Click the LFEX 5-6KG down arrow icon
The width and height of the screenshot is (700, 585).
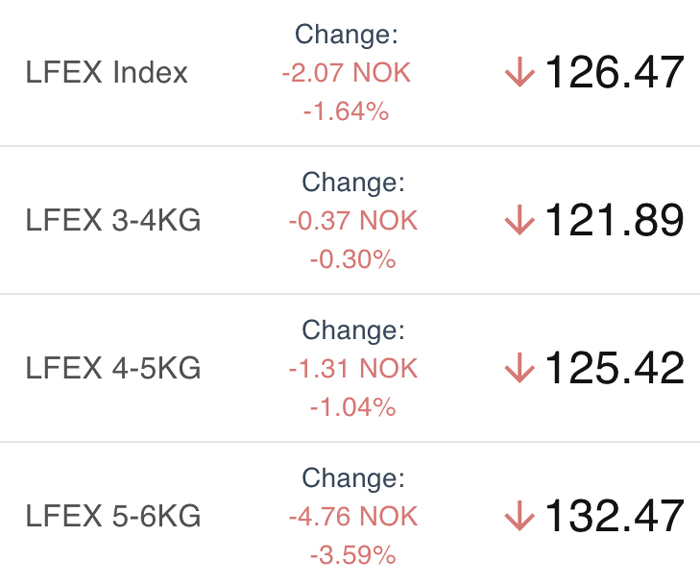pyautogui.click(x=520, y=516)
